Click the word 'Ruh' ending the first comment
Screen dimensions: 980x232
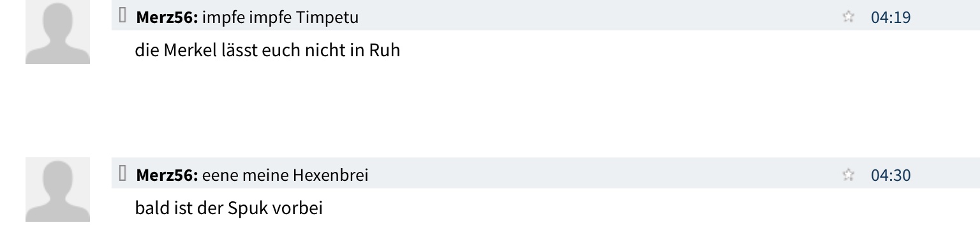[x=385, y=50]
